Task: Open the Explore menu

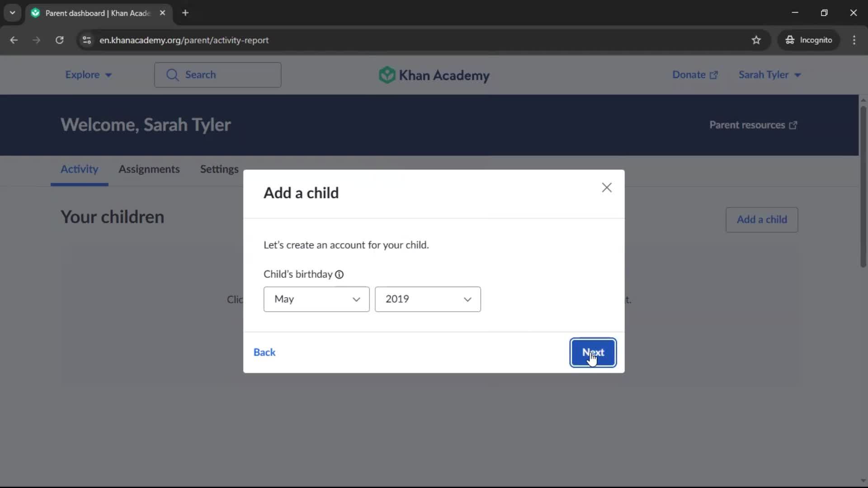Action: coord(88,75)
